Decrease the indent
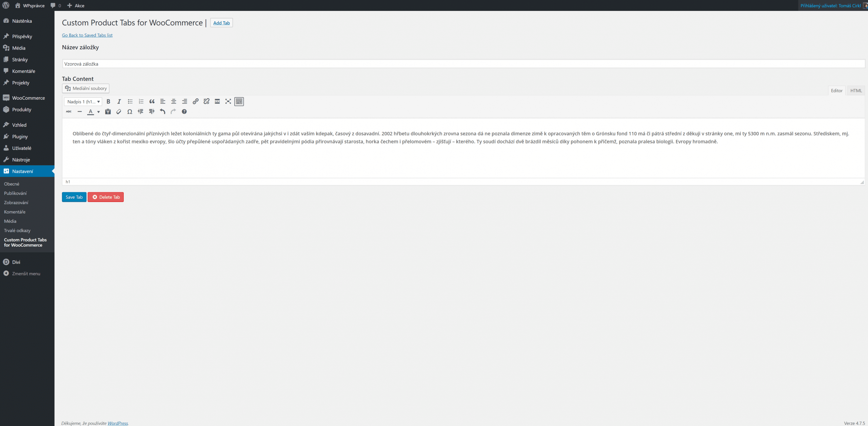 pos(140,112)
